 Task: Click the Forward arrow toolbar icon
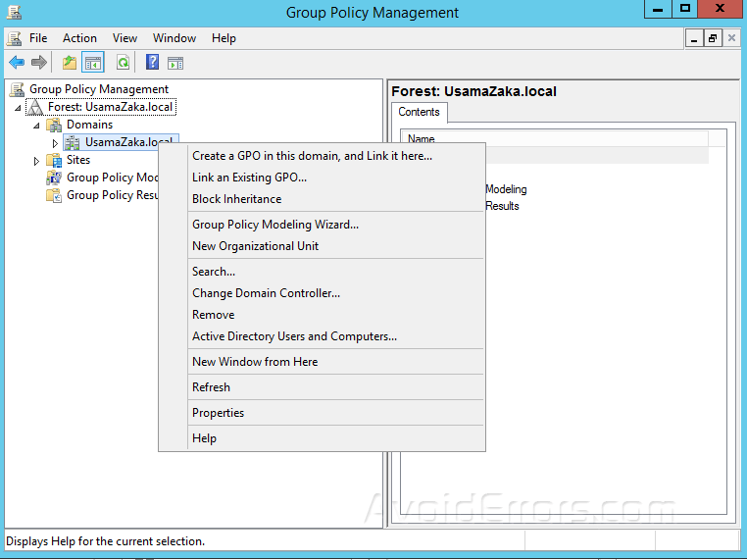(x=39, y=63)
